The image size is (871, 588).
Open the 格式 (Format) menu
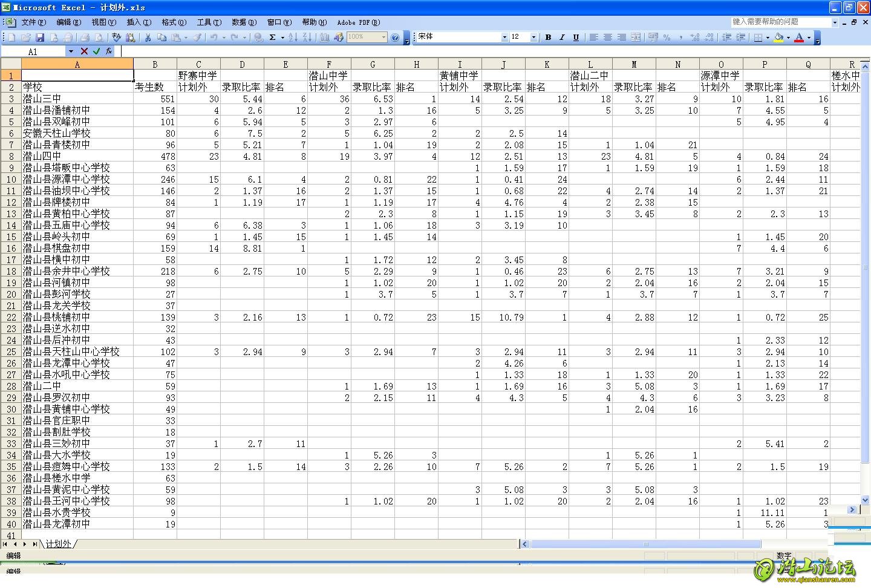click(x=174, y=22)
